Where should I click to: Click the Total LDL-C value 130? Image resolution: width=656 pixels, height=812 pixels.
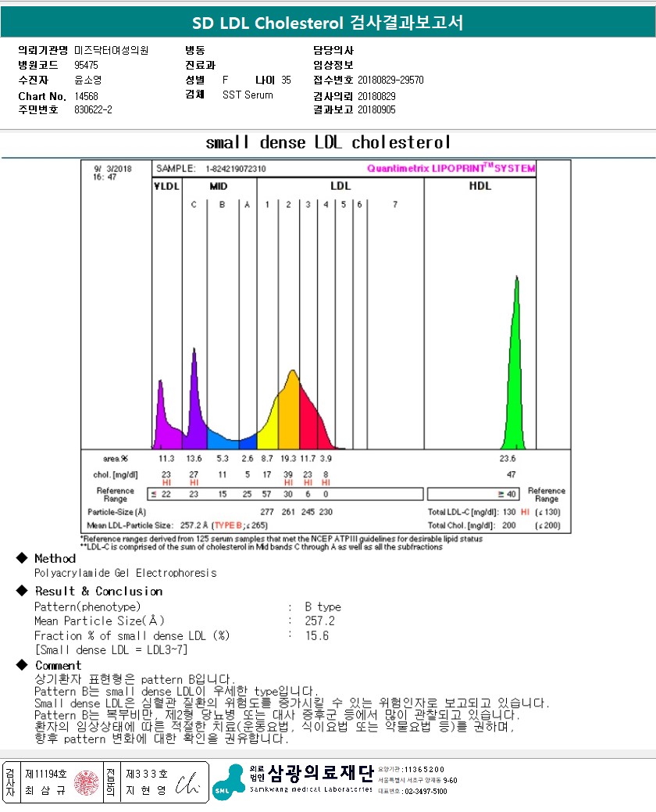tap(509, 511)
